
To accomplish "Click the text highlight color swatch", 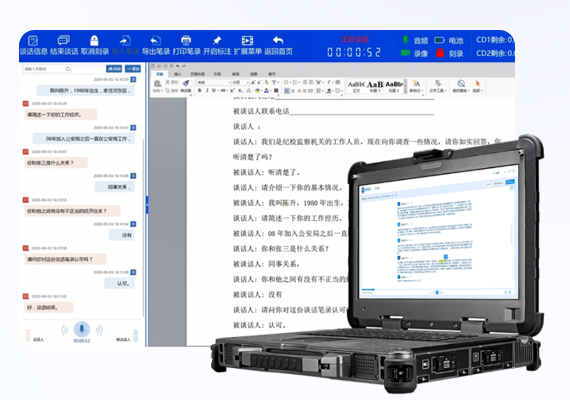I will click(x=258, y=91).
